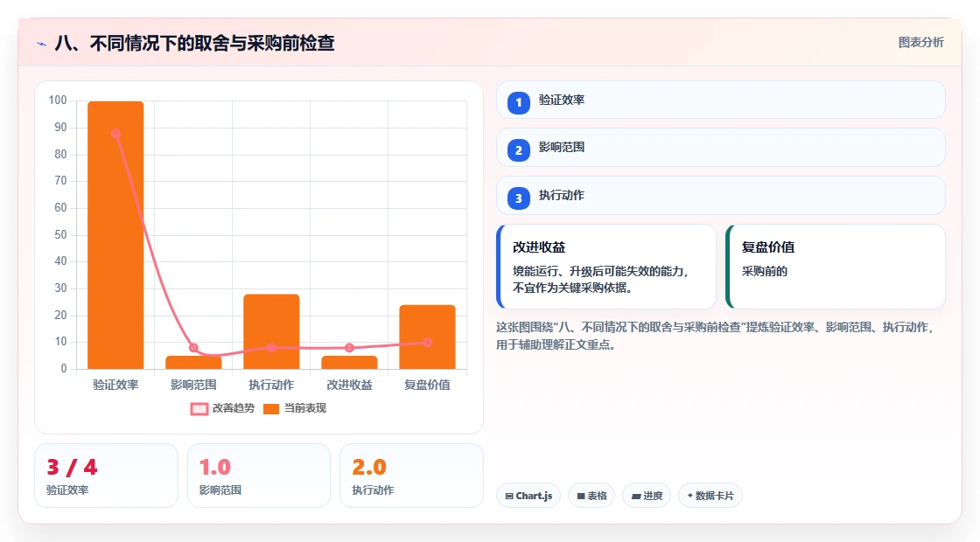Viewport: 980px width, 542px height.
Task: Click the 改进收益 short orange bar
Action: click(349, 363)
